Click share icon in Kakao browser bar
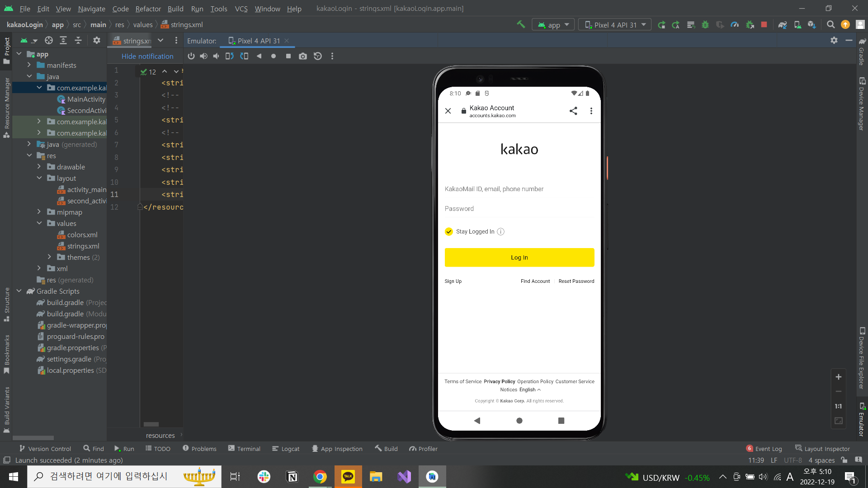Screen dimensions: 868x488 click(573, 111)
